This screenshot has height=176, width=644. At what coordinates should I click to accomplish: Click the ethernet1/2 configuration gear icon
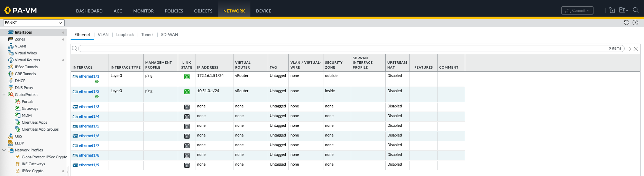[97, 97]
